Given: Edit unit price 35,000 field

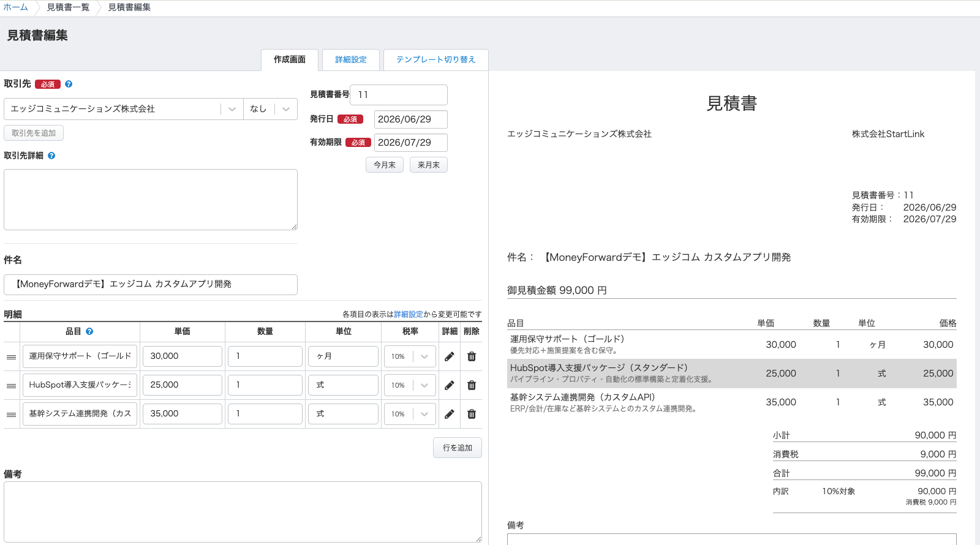Looking at the screenshot, I should [183, 414].
